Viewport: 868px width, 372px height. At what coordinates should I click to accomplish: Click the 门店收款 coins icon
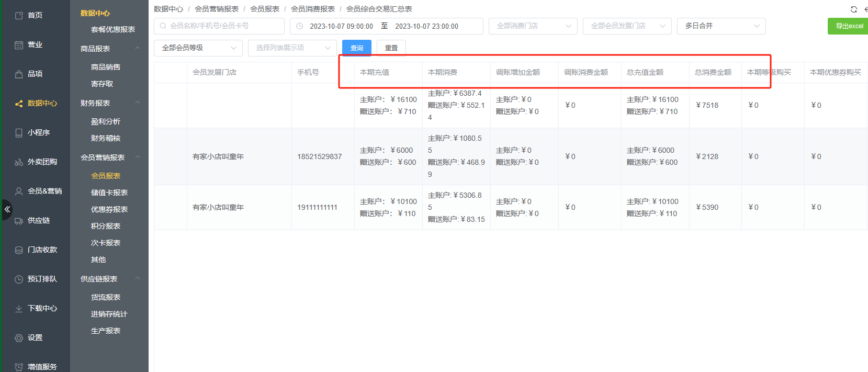click(x=19, y=250)
